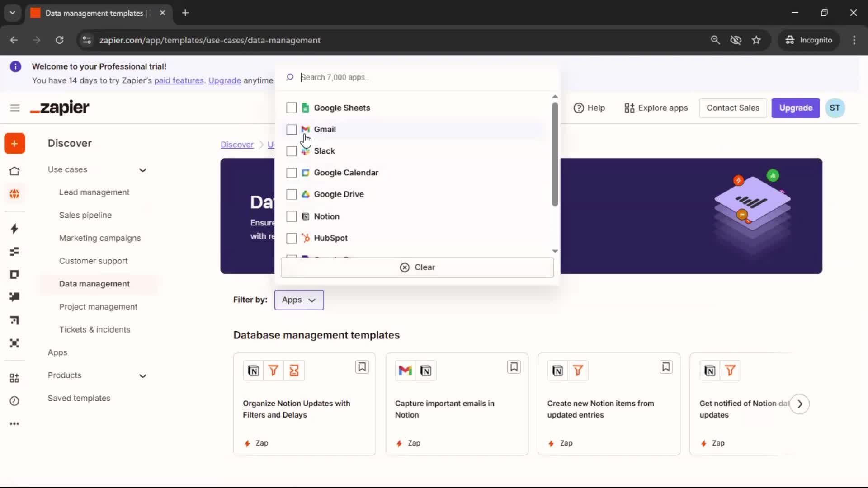Click the Zapier logo
The width and height of the screenshot is (868, 488).
pos(60,108)
